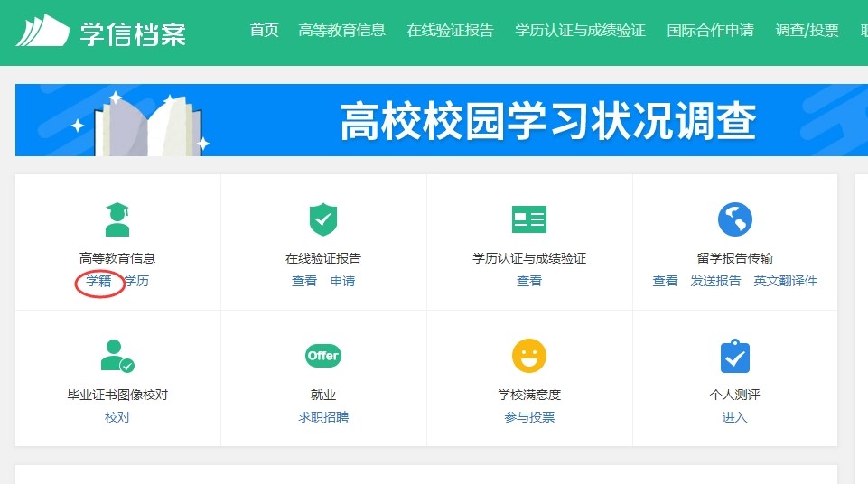Click the 学信档案 logo icon
This screenshot has height=484, width=868.
pyautogui.click(x=42, y=31)
